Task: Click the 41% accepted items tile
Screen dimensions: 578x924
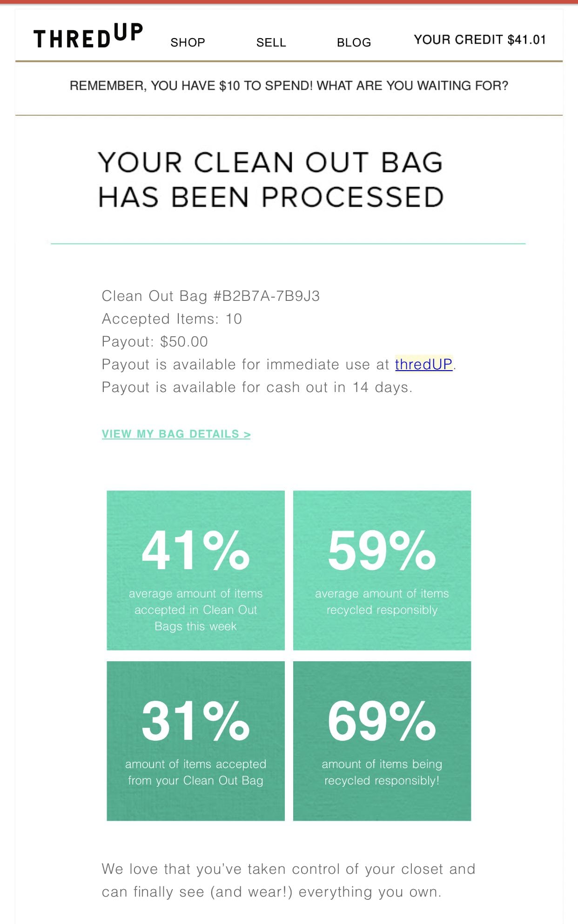Action: click(x=195, y=570)
